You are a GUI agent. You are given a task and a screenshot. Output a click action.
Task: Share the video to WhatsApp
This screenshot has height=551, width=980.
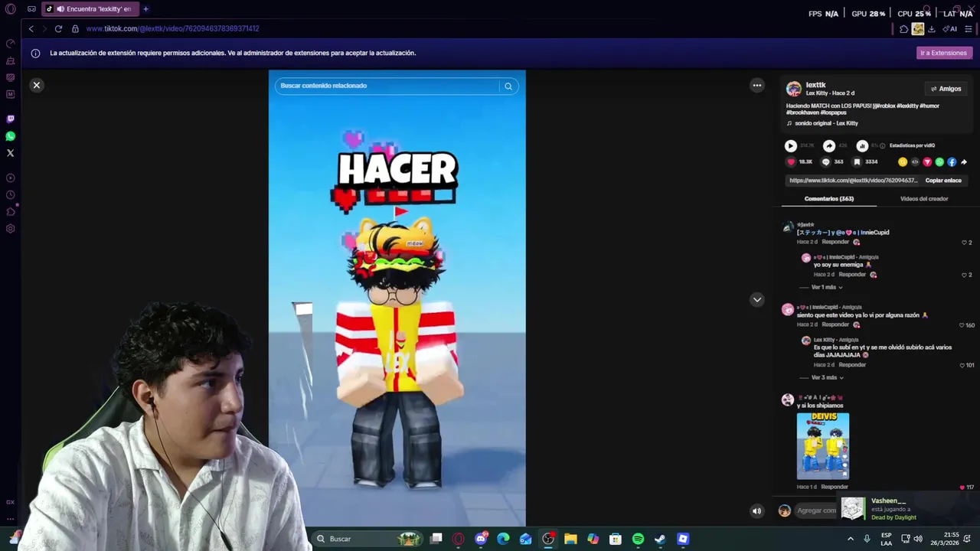(x=939, y=162)
